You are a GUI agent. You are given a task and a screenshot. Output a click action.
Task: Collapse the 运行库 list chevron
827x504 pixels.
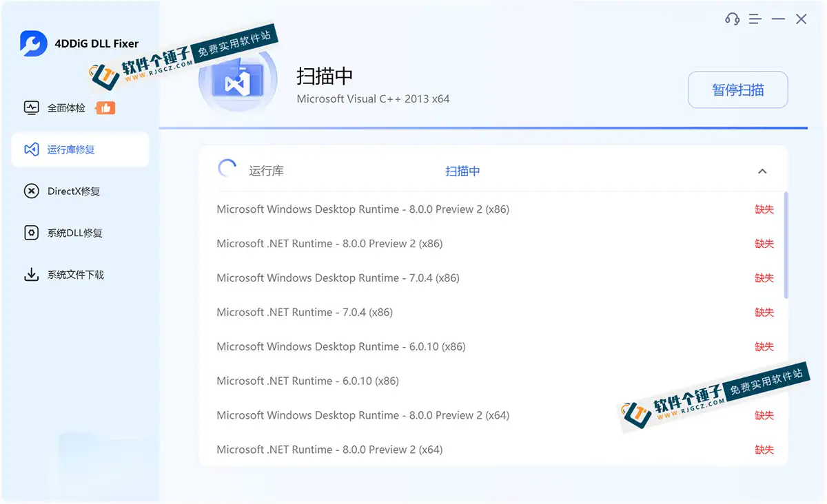762,171
